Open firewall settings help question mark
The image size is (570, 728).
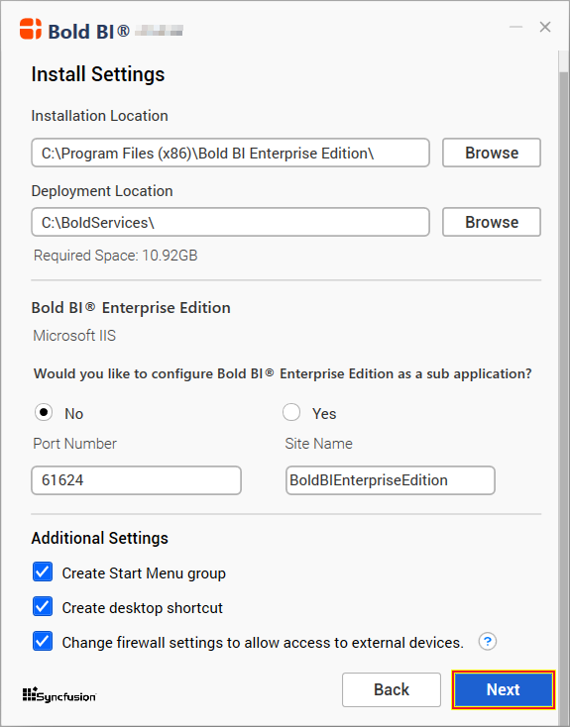[x=488, y=642]
